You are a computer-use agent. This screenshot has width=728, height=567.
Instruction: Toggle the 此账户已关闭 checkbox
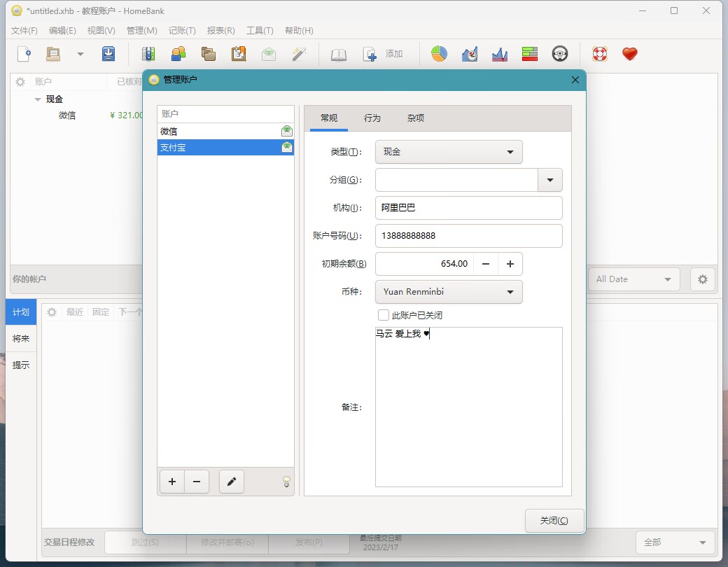point(384,315)
